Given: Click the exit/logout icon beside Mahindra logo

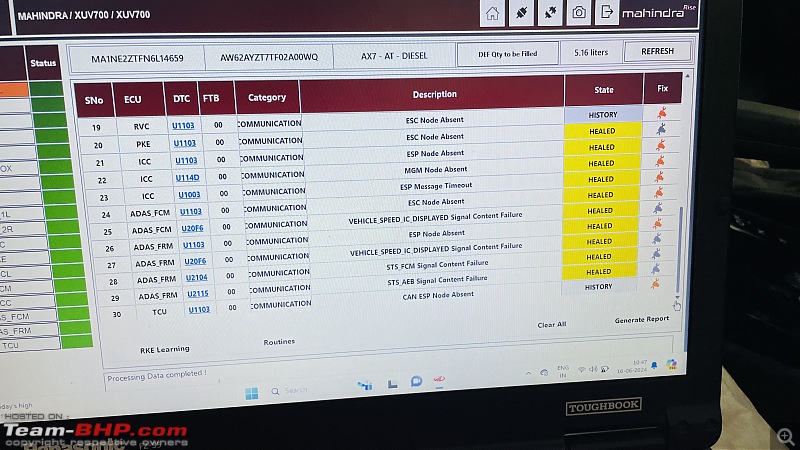Looking at the screenshot, I should click(x=606, y=12).
